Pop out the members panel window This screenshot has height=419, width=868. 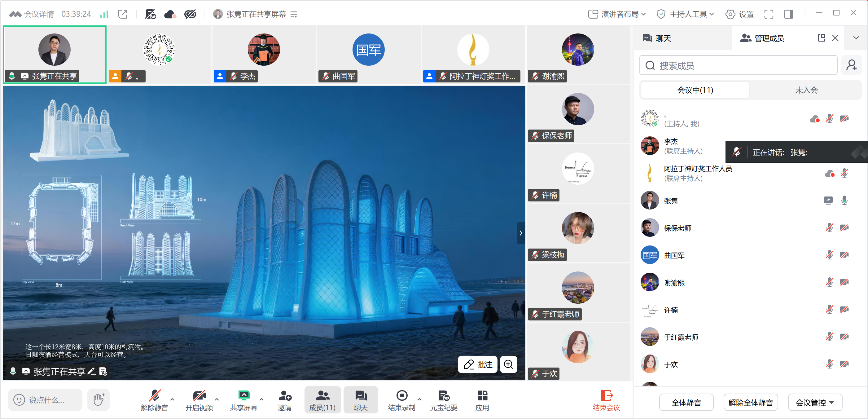tap(821, 38)
